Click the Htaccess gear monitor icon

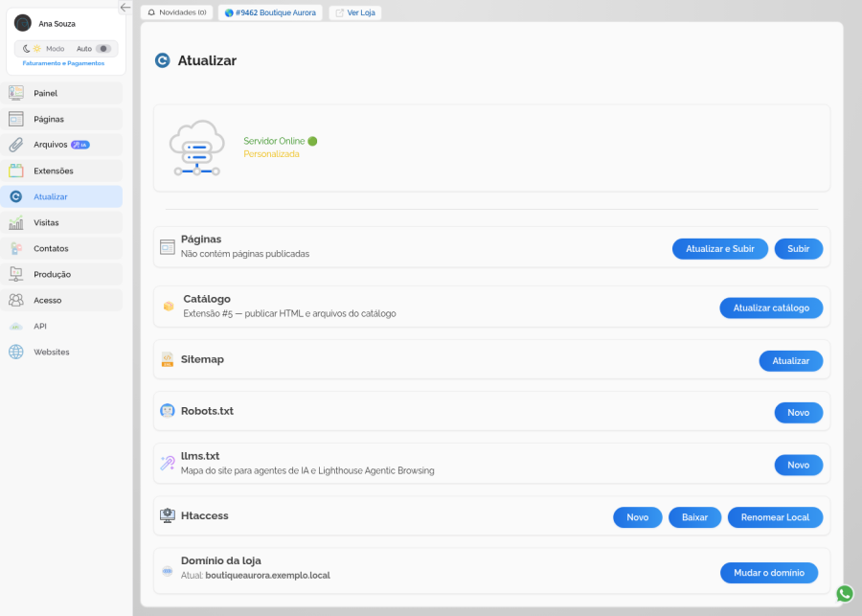point(167,515)
